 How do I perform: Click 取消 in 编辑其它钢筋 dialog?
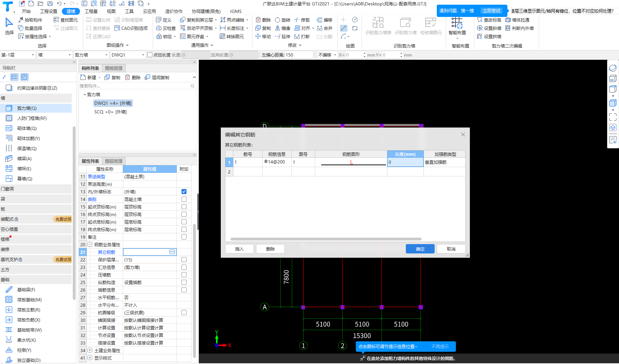[x=451, y=249]
